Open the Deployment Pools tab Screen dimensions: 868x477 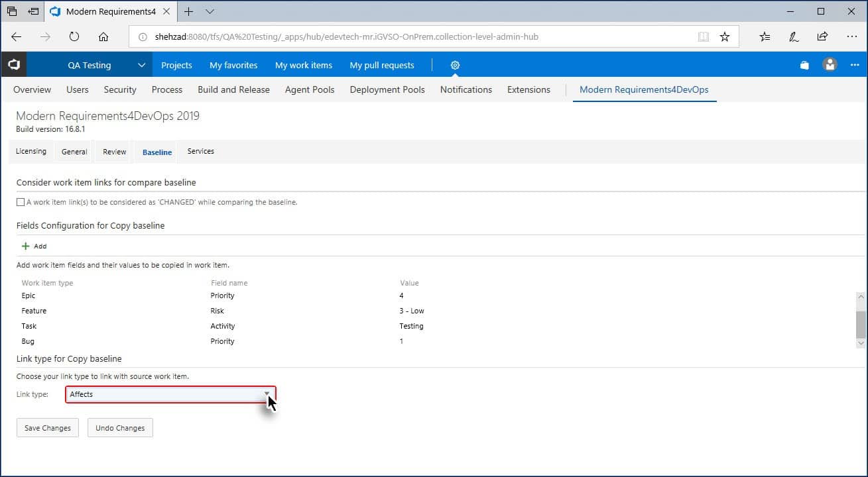click(387, 89)
